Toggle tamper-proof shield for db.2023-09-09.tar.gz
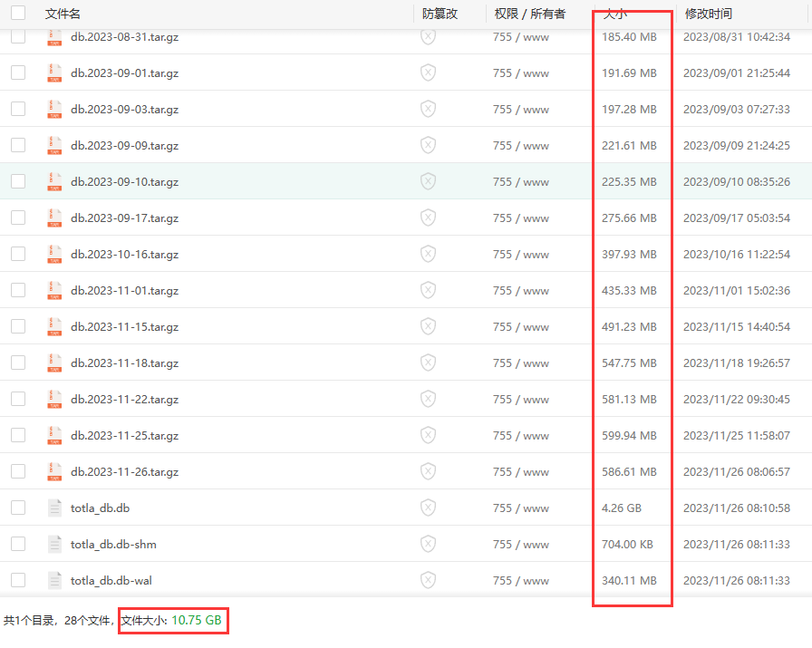The image size is (812, 648). (x=428, y=145)
